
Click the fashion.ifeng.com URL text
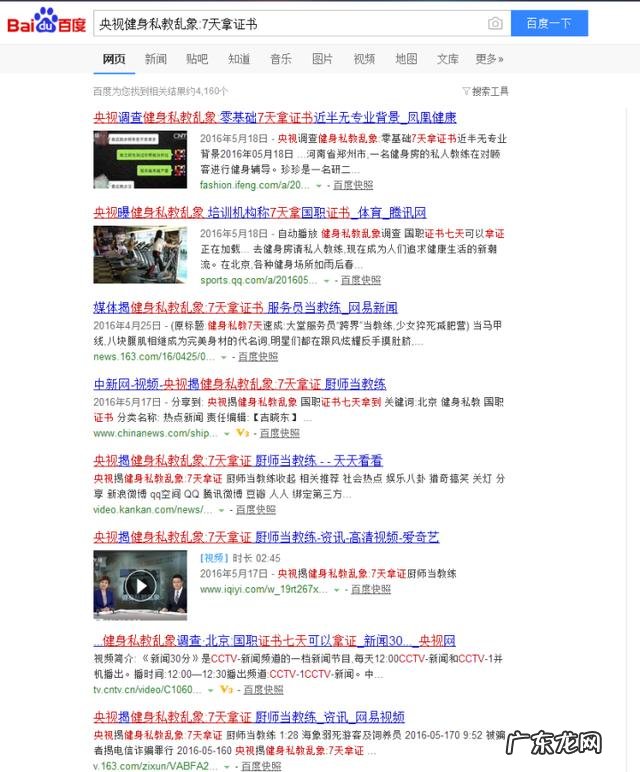tap(255, 185)
